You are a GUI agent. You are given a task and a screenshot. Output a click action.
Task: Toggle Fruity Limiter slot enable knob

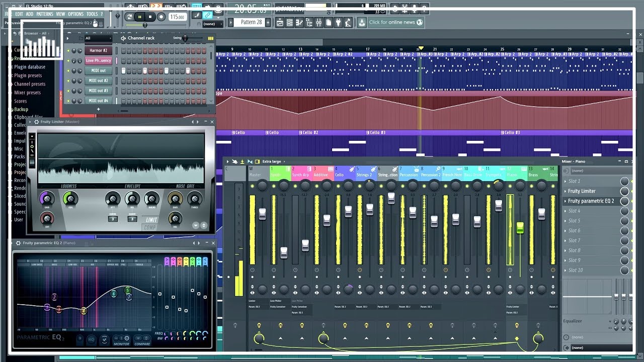click(624, 191)
